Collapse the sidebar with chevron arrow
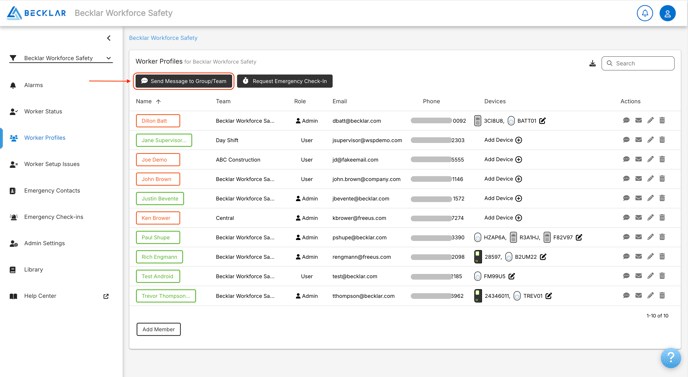This screenshot has height=377, width=688. tap(109, 38)
